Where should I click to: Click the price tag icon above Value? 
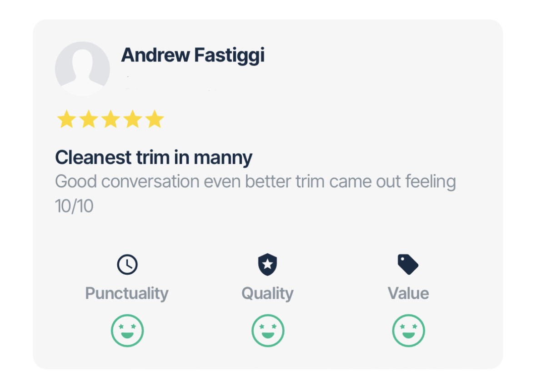(408, 264)
